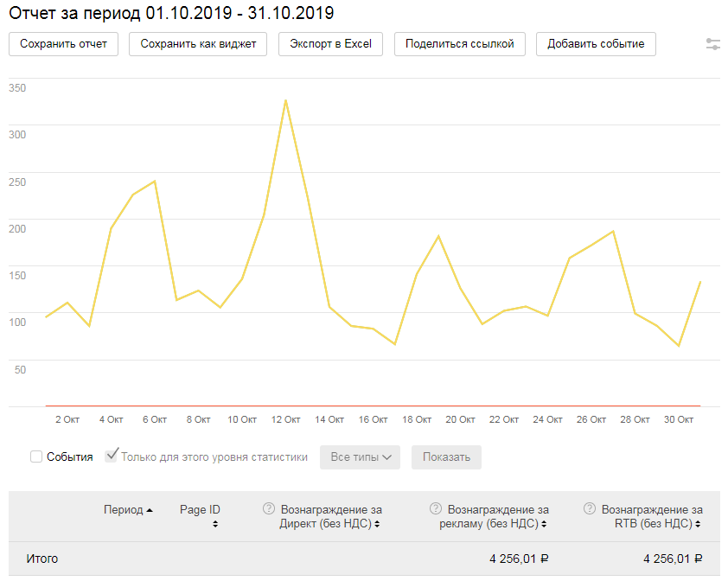Image resolution: width=728 pixels, height=581 pixels.
Task: Export the report via Экспорт в Excel
Action: click(x=330, y=44)
